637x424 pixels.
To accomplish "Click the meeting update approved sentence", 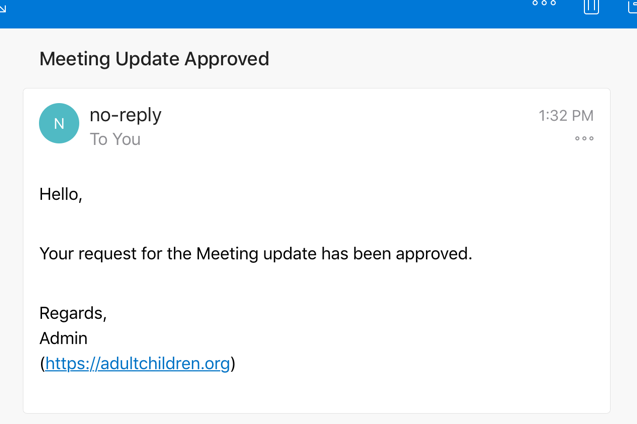I will (256, 254).
